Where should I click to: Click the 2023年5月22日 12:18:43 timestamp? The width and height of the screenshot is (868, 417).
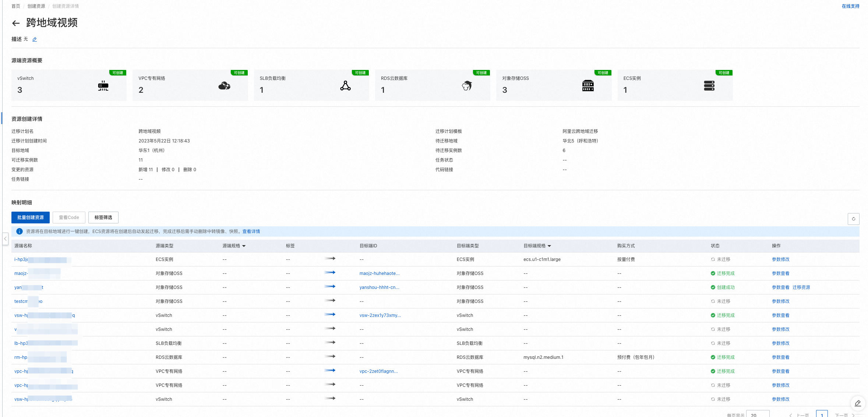click(164, 141)
